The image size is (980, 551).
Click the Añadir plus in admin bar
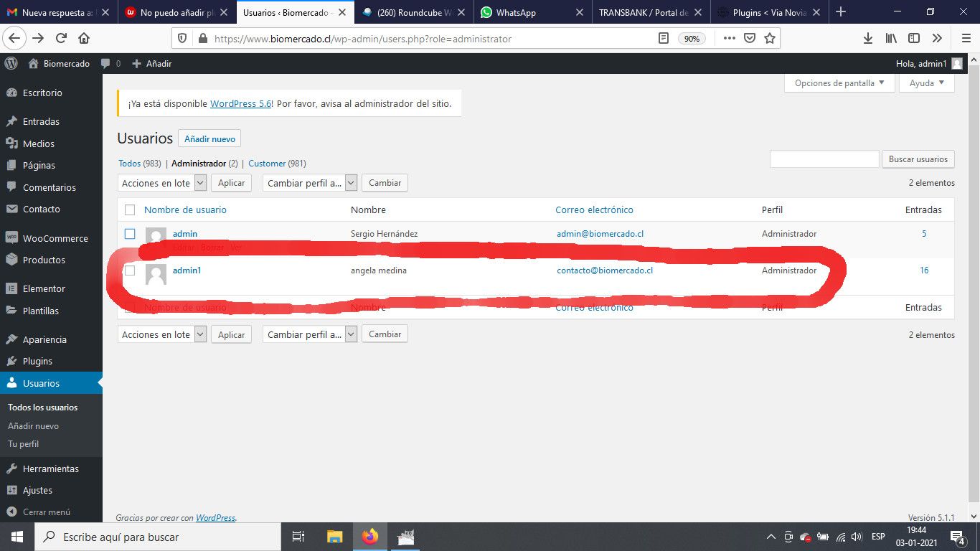pyautogui.click(x=137, y=63)
